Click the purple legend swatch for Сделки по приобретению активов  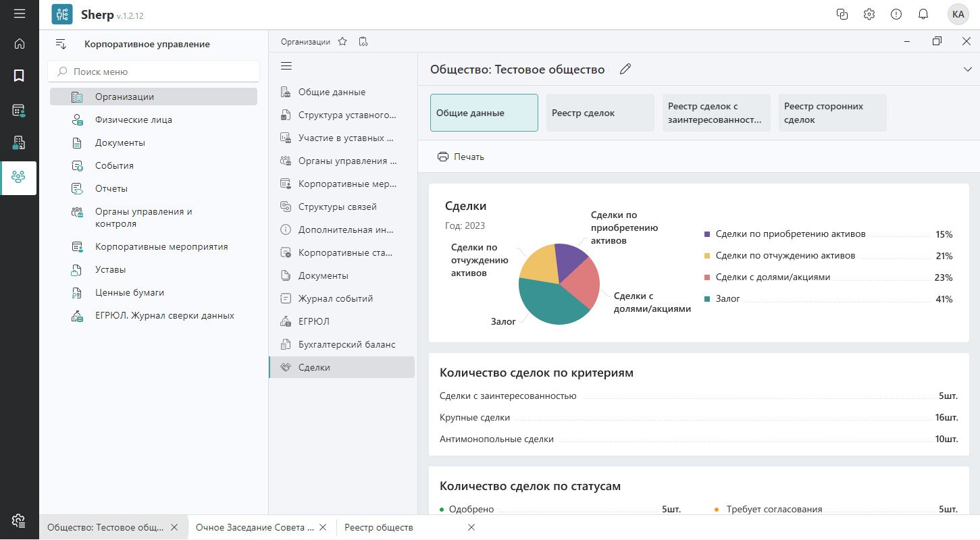coord(707,234)
